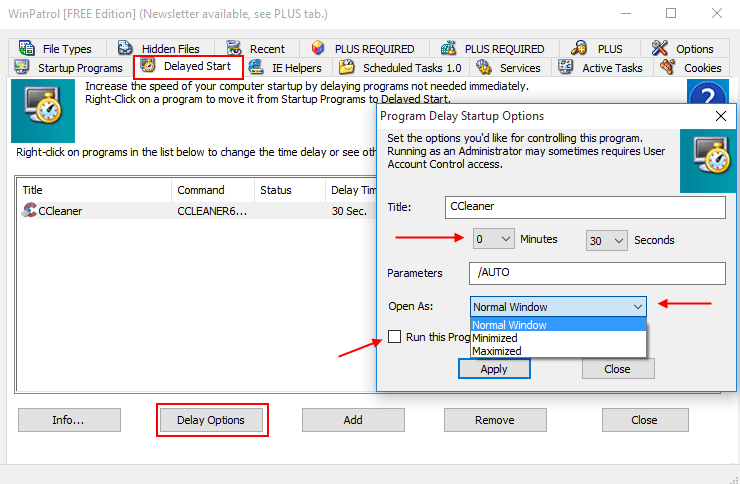Screen dimensions: 740x484
Task: Select the CCleaner row title text
Action: pos(60,211)
